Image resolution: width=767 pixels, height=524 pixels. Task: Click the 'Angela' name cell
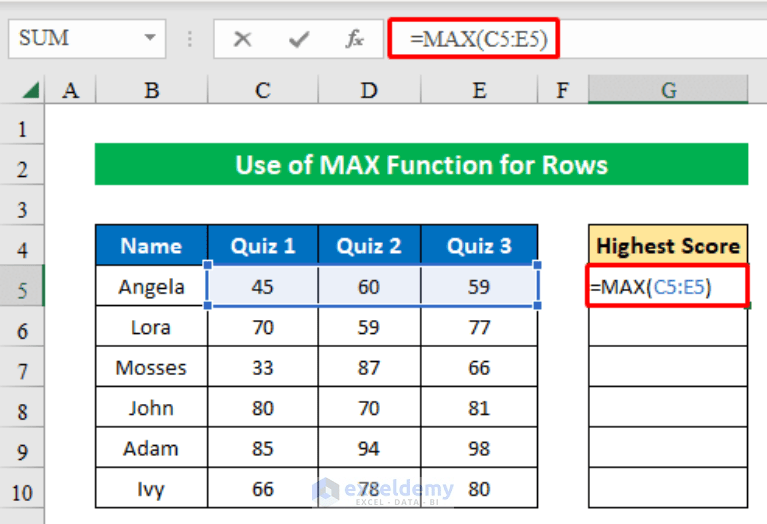(x=152, y=287)
